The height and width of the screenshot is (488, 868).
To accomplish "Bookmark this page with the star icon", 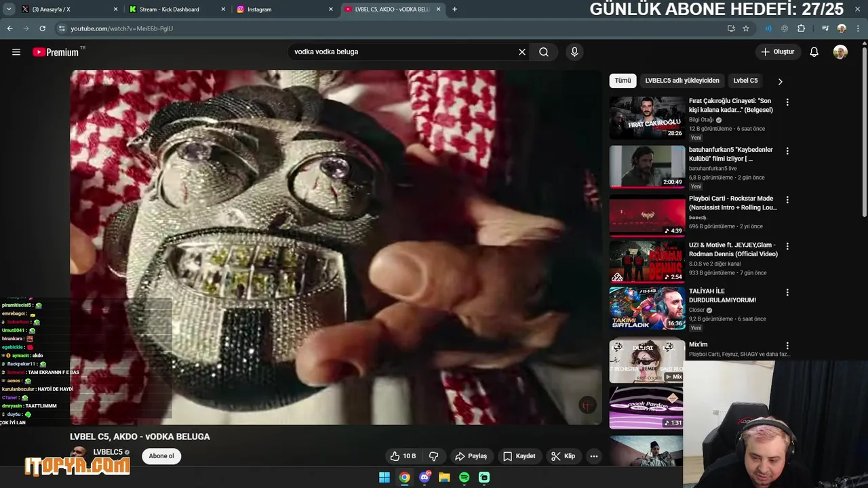I will pyautogui.click(x=746, y=28).
